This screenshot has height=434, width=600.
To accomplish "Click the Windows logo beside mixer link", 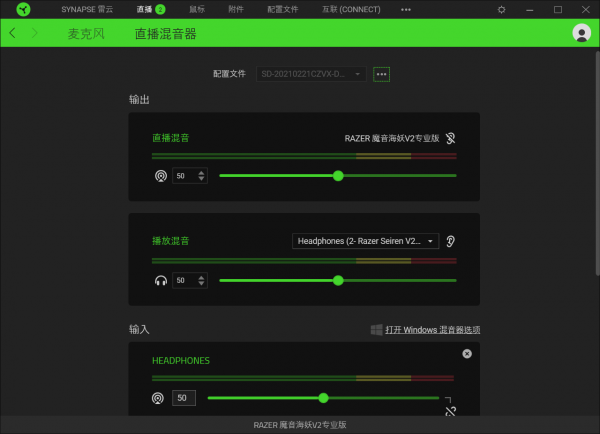I will 377,330.
